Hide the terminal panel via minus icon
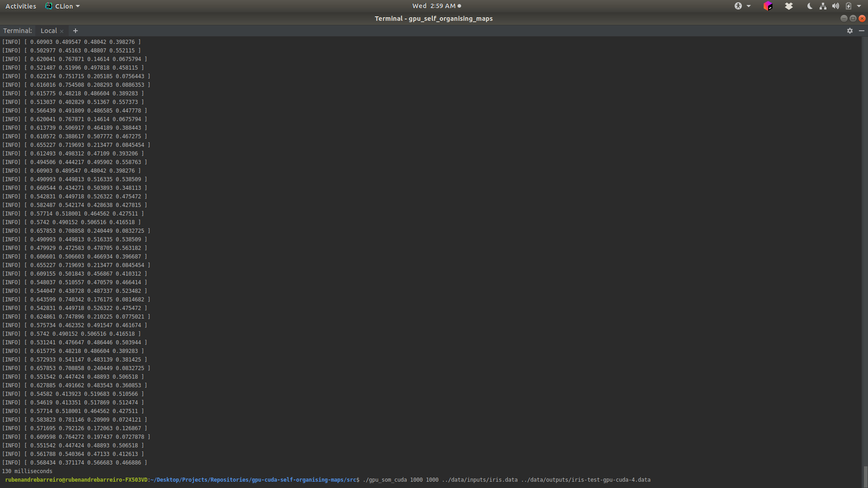The height and width of the screenshot is (488, 868). [x=861, y=31]
